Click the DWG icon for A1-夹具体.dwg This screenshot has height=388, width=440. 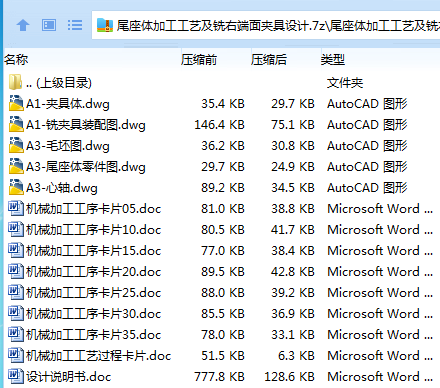tap(16, 103)
